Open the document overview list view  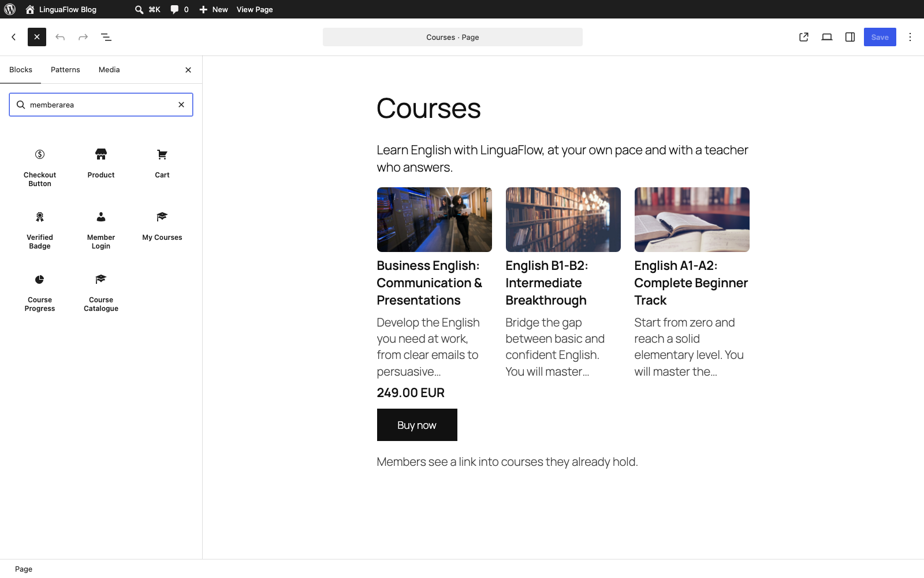(106, 37)
